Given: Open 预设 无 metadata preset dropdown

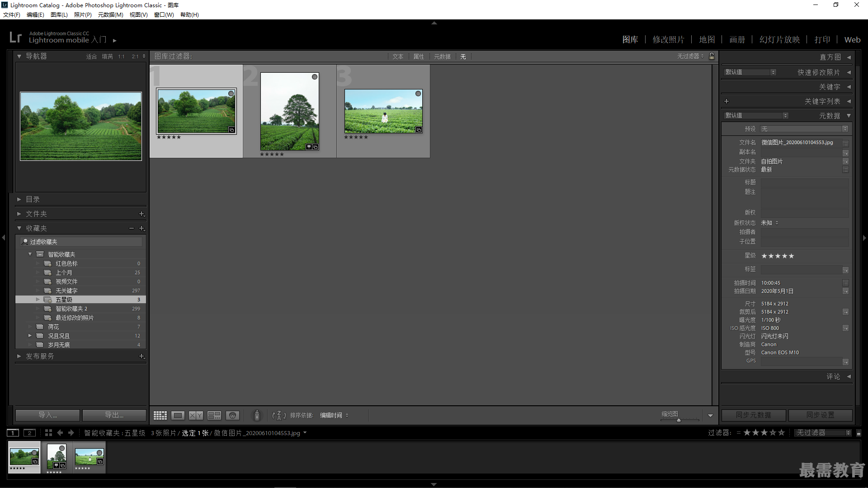Looking at the screenshot, I should [804, 129].
